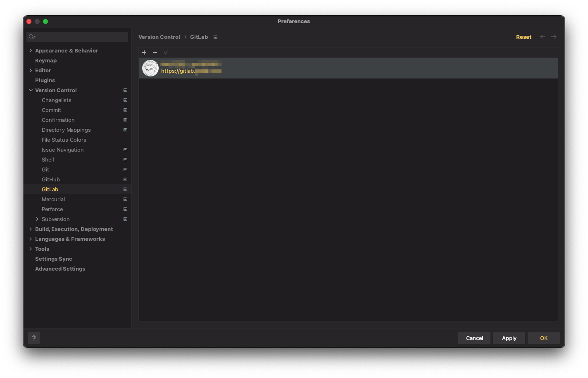Expand Build, Execution, Deployment section
588x378 pixels.
(31, 229)
